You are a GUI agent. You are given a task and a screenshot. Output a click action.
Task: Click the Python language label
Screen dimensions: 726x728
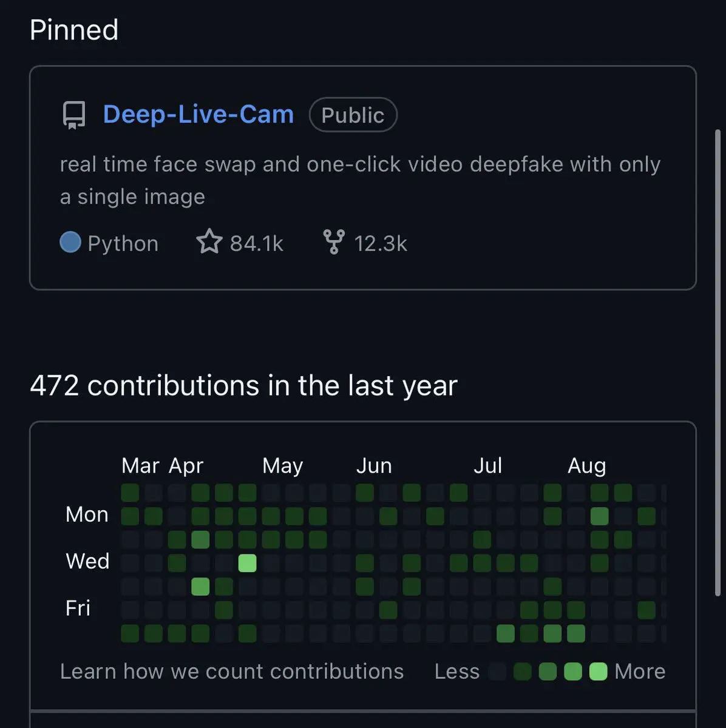click(x=123, y=243)
